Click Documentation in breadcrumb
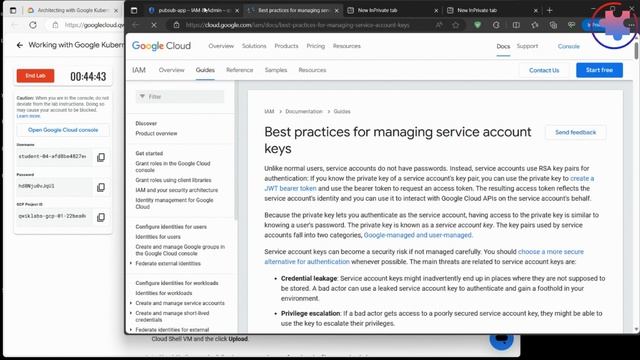640x360 pixels. point(304,111)
